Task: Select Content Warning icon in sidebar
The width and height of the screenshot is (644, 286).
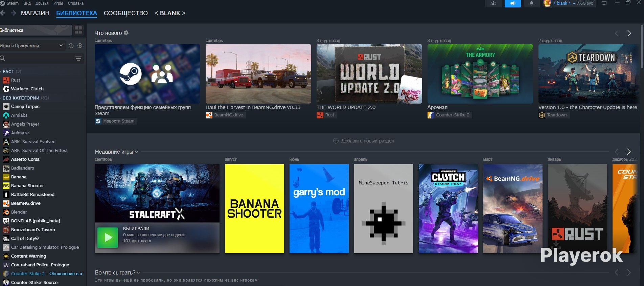Action: pyautogui.click(x=6, y=256)
